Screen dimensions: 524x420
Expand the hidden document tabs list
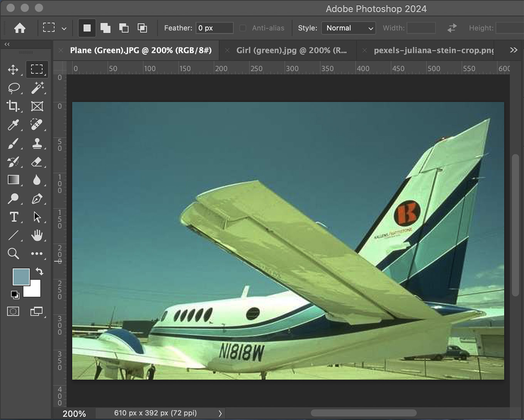coord(513,50)
